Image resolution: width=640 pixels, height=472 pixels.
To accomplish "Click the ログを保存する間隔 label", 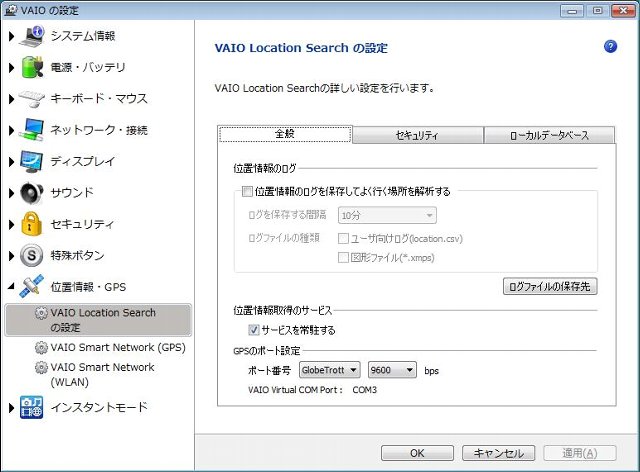I will [x=287, y=215].
